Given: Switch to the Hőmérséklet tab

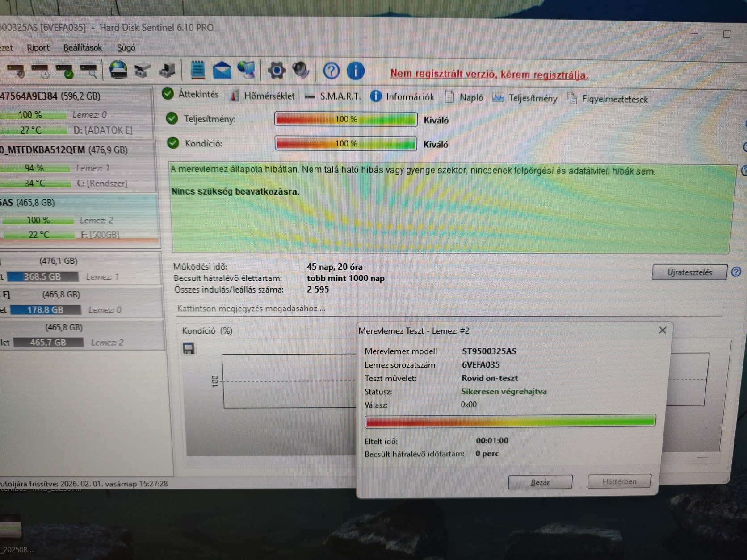Looking at the screenshot, I should (262, 96).
